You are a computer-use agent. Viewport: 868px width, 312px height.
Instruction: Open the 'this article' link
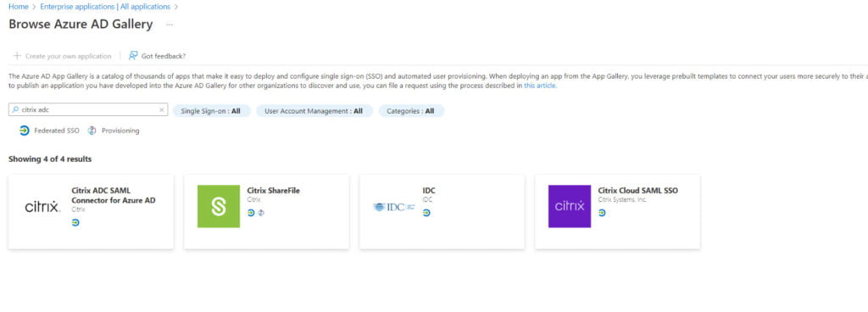[540, 86]
